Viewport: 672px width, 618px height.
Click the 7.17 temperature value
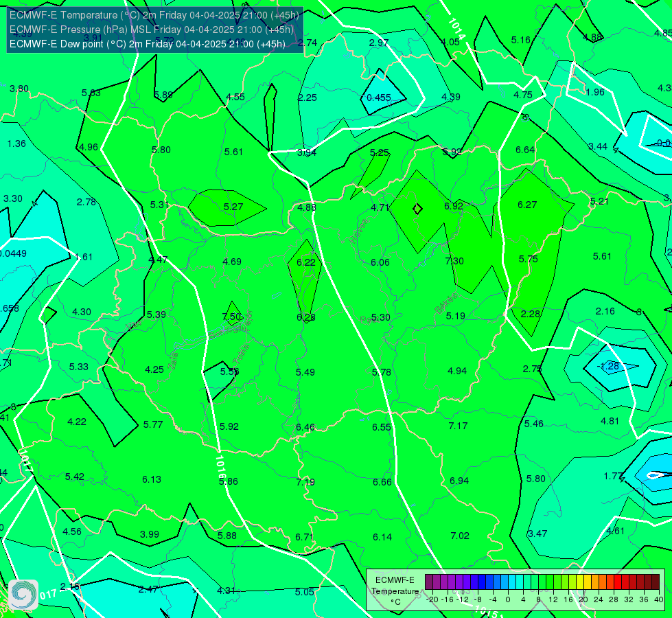[458, 426]
